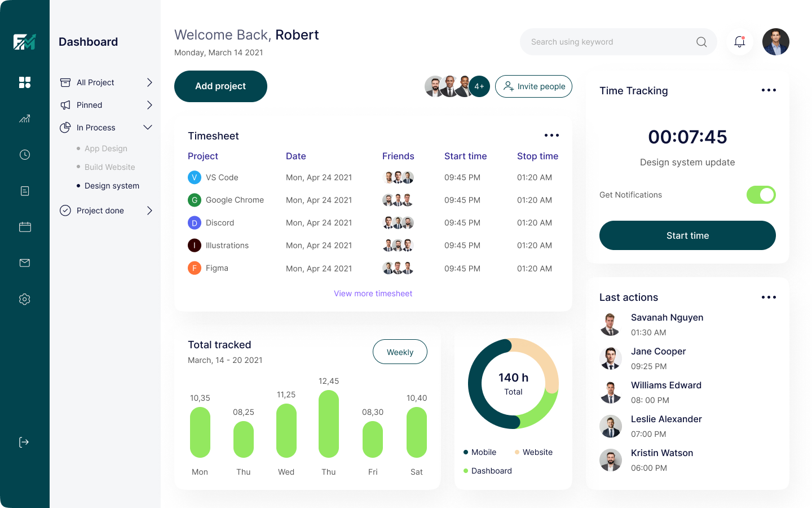Open the notification bell
Screen dimensions: 812x508
tap(739, 42)
